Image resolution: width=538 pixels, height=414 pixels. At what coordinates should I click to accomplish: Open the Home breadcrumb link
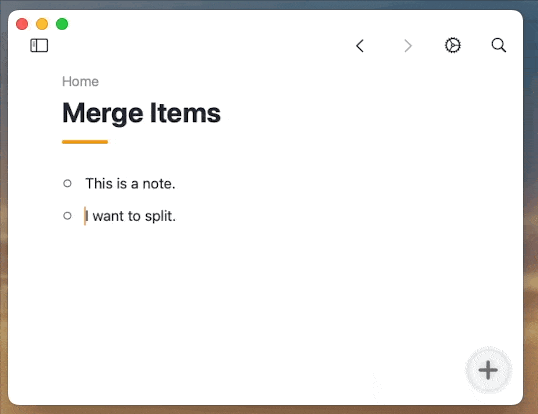coord(80,82)
